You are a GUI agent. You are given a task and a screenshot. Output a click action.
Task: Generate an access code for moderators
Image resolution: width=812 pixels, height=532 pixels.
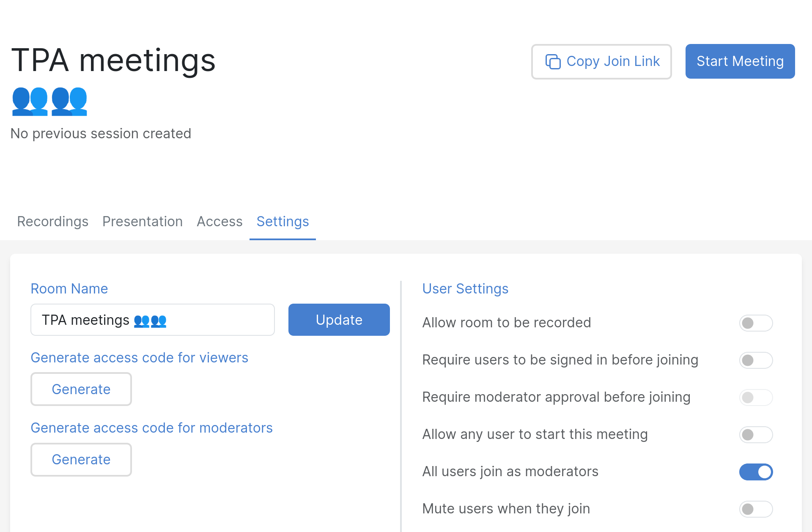(81, 459)
